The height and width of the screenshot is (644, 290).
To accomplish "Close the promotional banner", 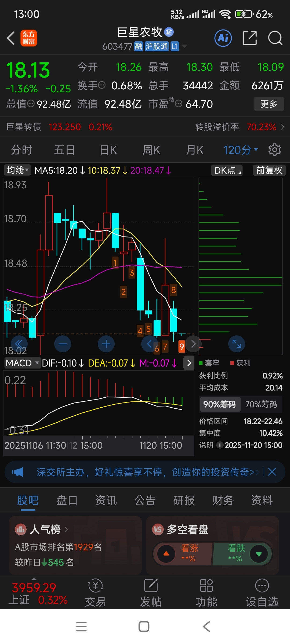I will pos(272,472).
